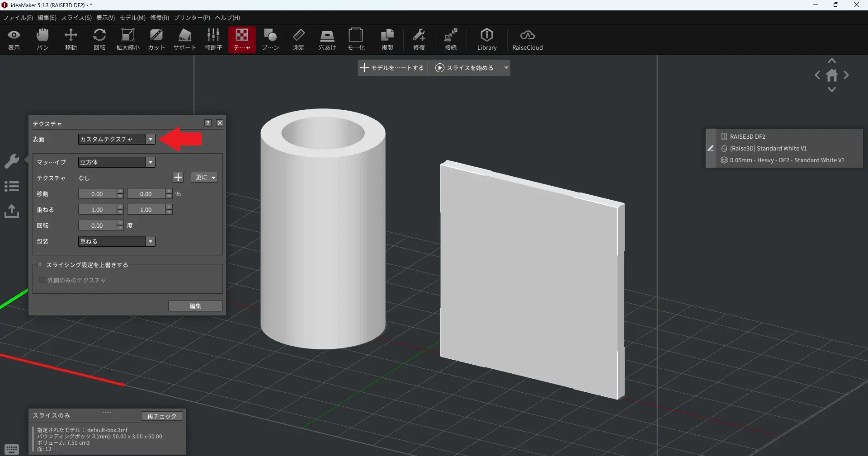Click the 編集 button in texture panel

(195, 306)
